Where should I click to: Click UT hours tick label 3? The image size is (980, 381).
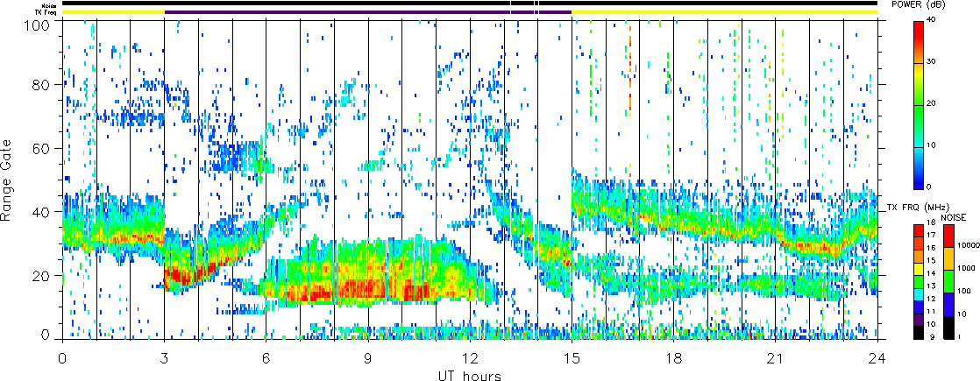tap(165, 358)
